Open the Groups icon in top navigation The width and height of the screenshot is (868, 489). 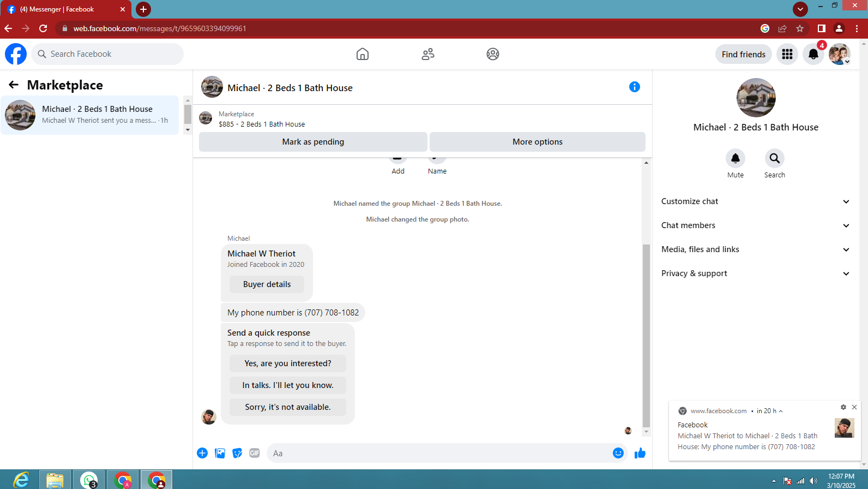tap(493, 54)
